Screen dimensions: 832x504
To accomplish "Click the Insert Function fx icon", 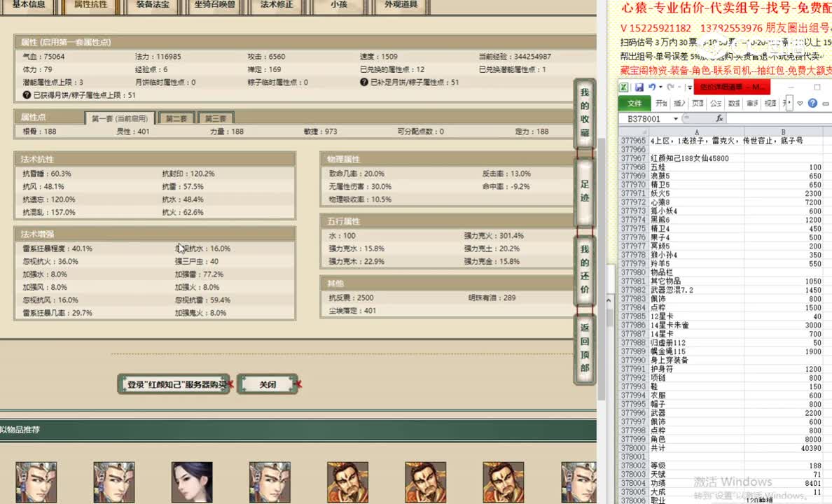I will coord(720,118).
